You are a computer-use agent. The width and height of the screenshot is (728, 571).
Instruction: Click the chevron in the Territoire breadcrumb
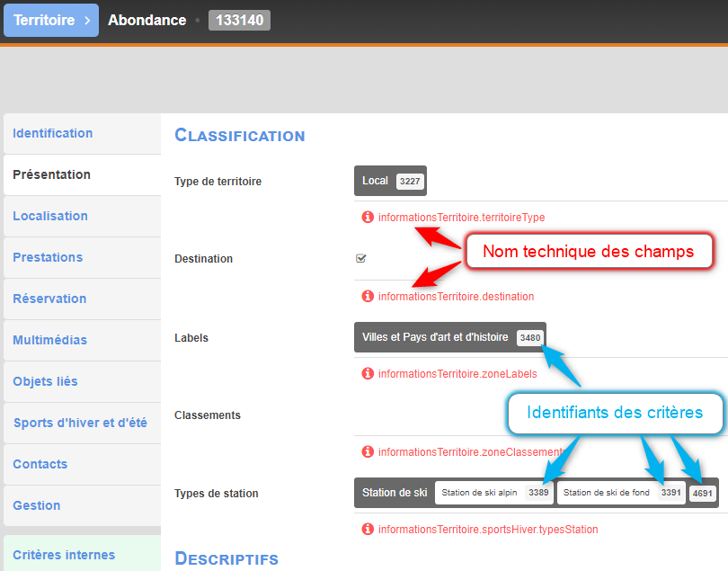87,21
